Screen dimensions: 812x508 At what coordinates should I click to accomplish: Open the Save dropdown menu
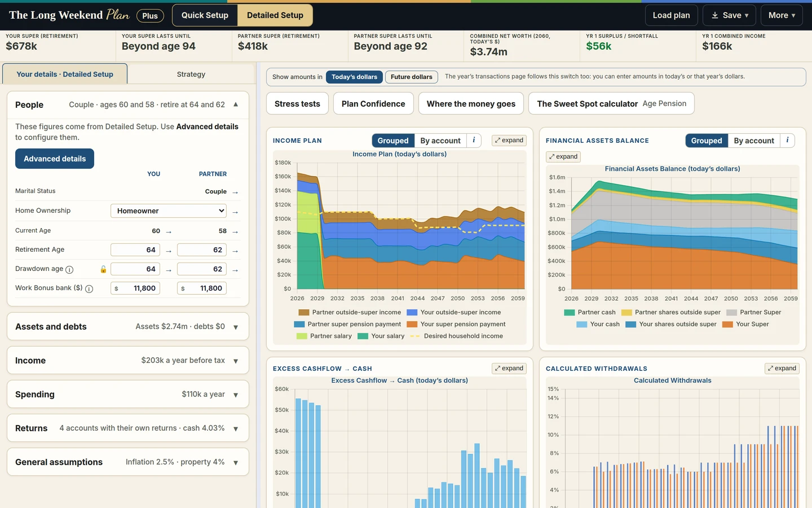pyautogui.click(x=730, y=15)
